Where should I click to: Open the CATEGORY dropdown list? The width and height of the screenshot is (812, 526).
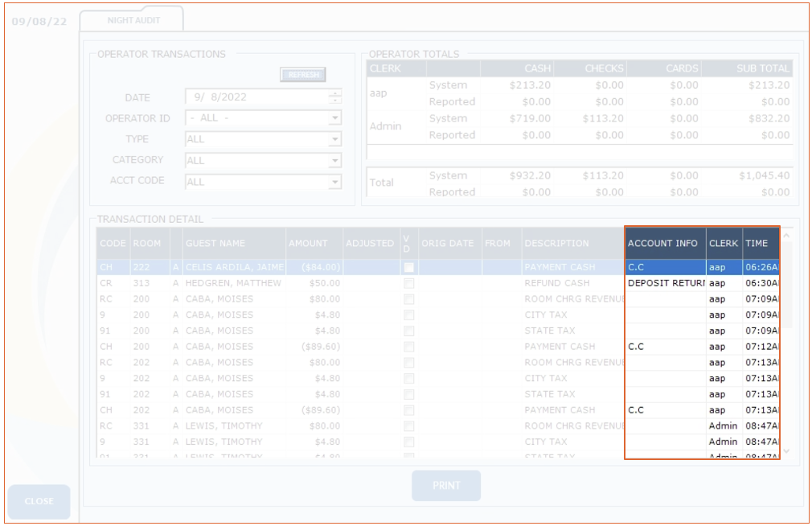point(335,160)
